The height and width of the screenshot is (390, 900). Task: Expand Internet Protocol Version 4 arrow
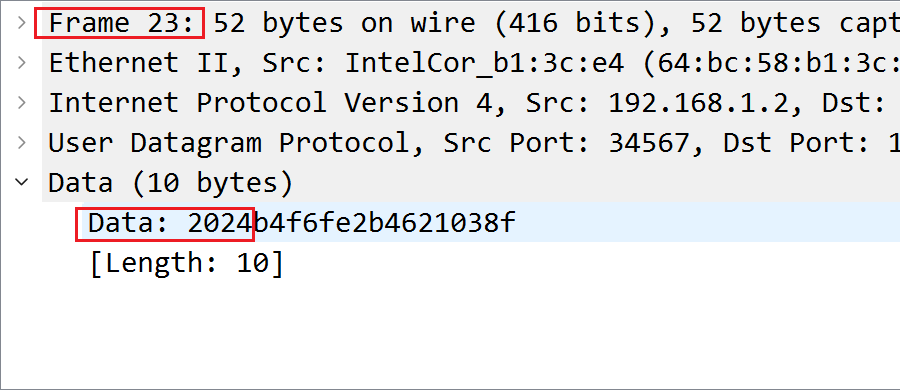pyautogui.click(x=21, y=103)
